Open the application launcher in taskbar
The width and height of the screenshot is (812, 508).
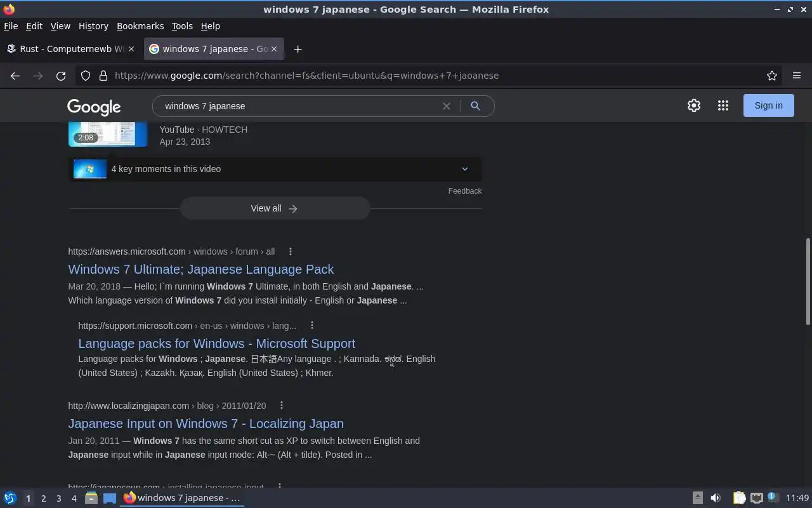[x=10, y=498]
